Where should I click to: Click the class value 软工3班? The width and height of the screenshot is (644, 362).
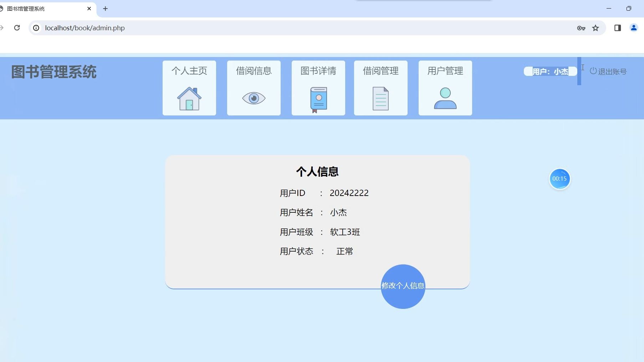pos(345,232)
